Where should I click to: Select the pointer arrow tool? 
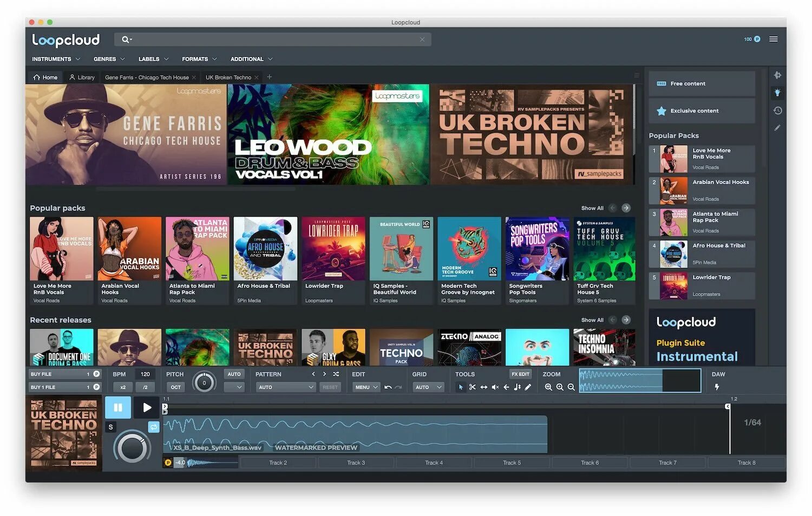pyautogui.click(x=461, y=387)
